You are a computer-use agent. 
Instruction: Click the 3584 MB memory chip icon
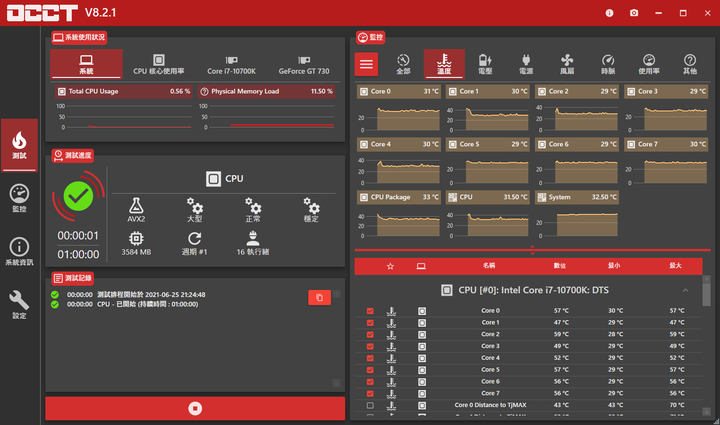click(x=136, y=238)
